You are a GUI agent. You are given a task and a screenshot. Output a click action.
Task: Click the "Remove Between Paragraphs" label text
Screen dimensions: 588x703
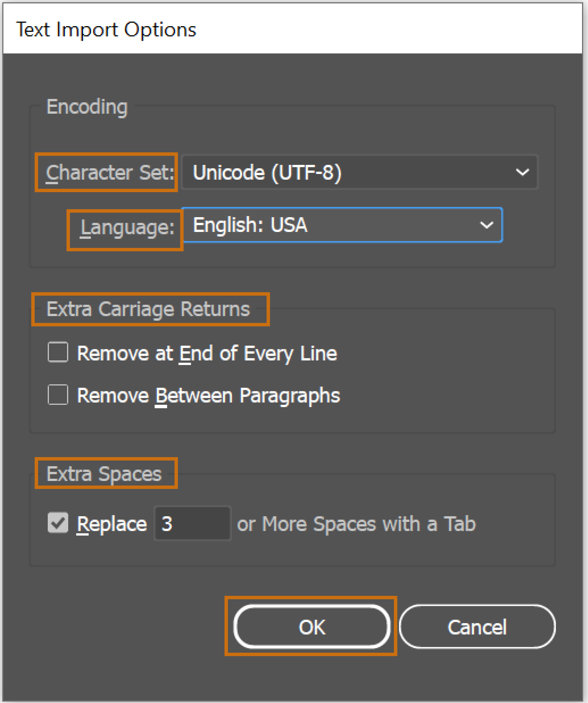pyautogui.click(x=209, y=396)
